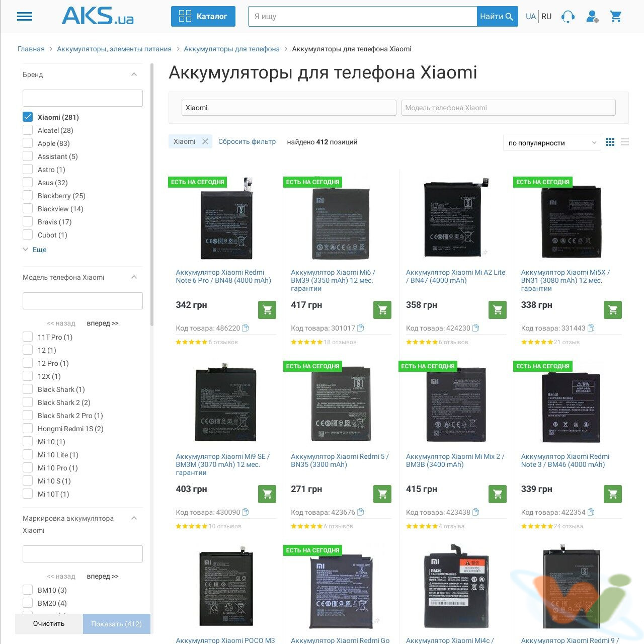Screen dimensions: 644x644
Task: Check the Asus brand filter
Action: 28,182
